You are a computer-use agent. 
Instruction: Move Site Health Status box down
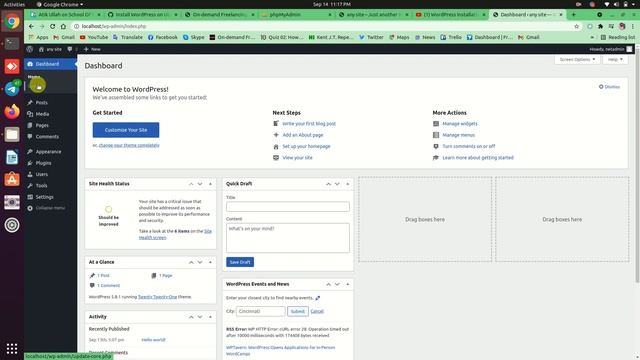[x=200, y=184]
